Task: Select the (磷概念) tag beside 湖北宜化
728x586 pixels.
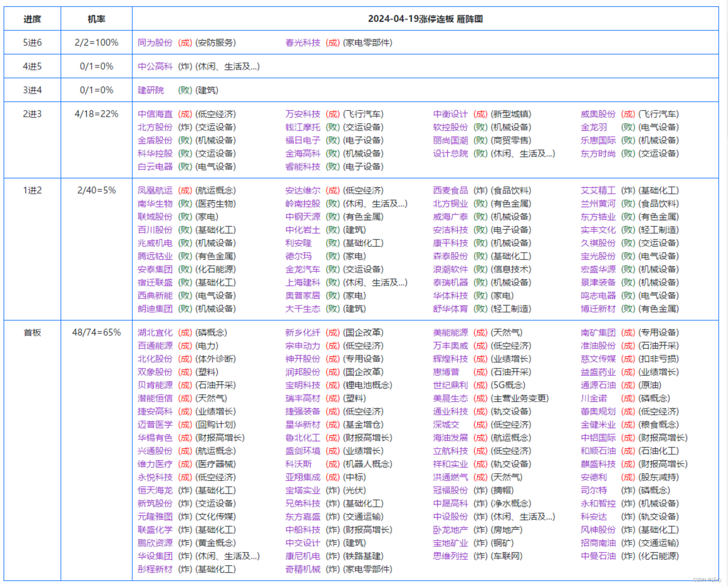Action: point(211,333)
